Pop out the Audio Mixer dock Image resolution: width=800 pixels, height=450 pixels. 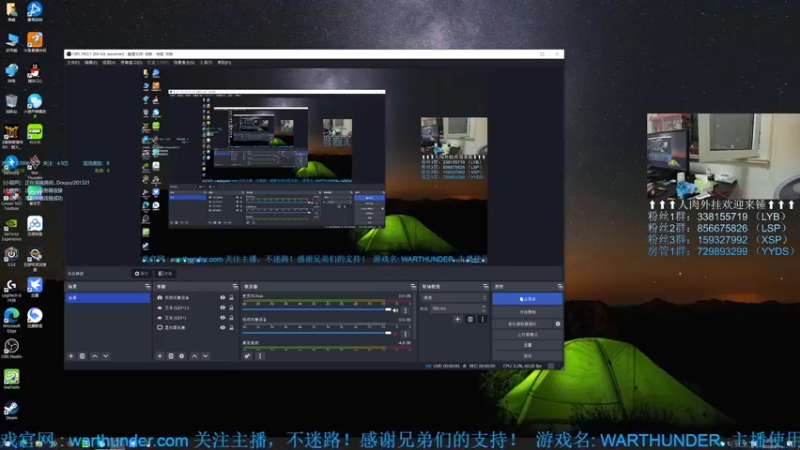pos(413,287)
